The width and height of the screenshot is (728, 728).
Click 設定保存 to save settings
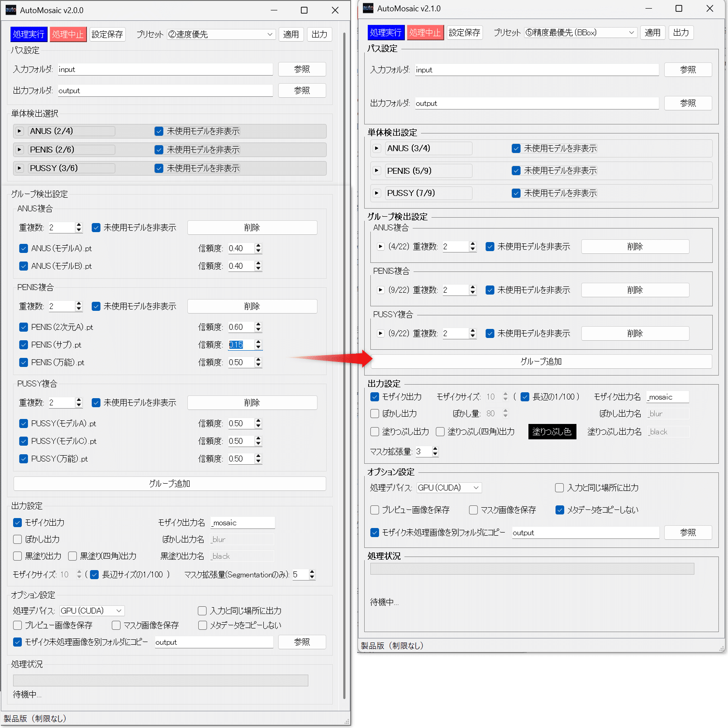pos(107,34)
